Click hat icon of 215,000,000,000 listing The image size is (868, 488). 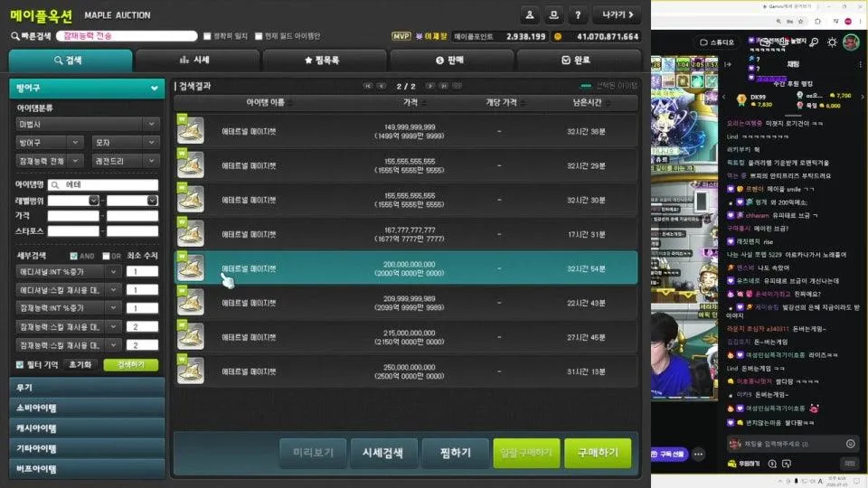(191, 336)
